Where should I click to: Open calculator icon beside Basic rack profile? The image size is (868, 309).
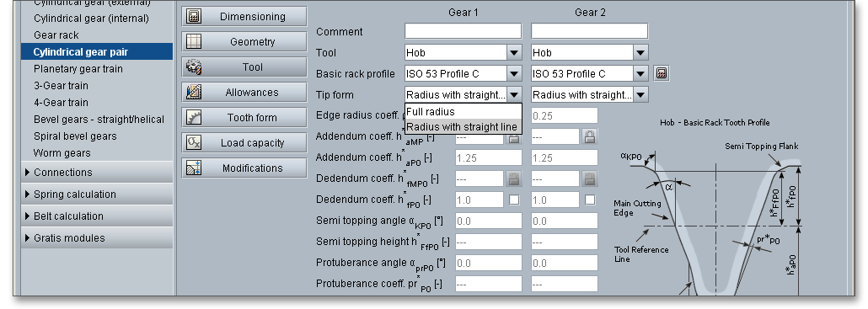click(x=662, y=73)
